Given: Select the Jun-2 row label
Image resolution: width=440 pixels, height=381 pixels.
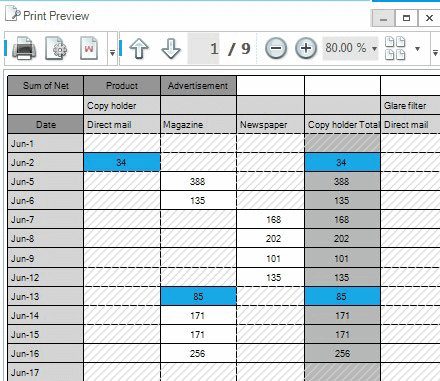Looking at the screenshot, I should click(46, 163).
